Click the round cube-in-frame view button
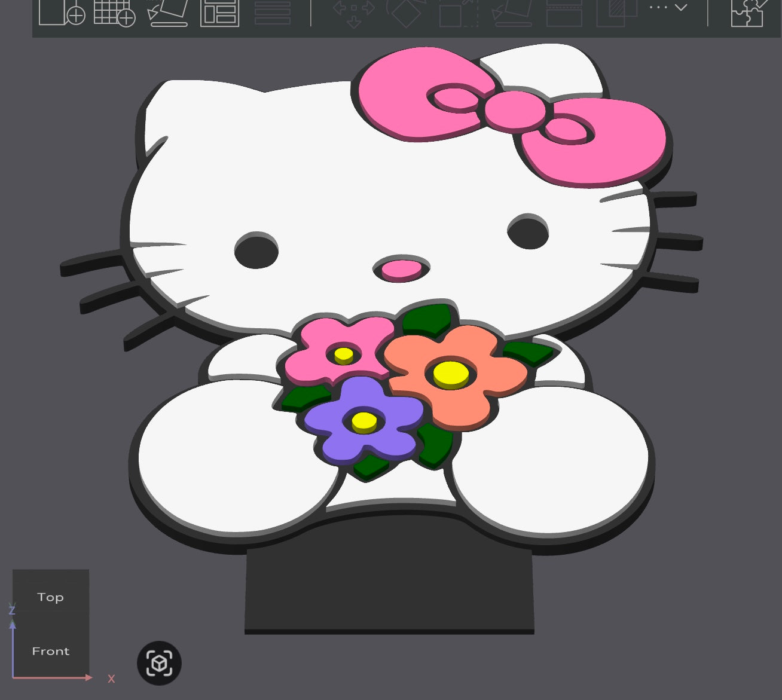 [159, 664]
